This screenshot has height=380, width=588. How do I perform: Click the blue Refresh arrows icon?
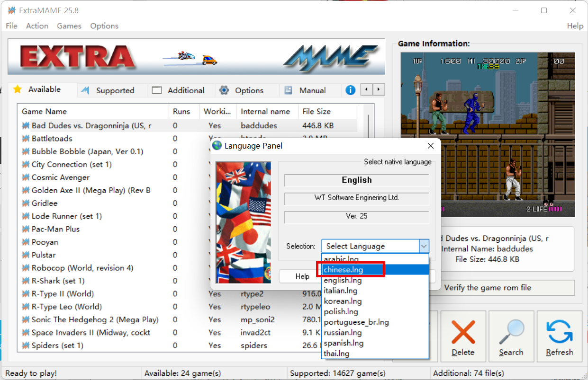click(559, 332)
